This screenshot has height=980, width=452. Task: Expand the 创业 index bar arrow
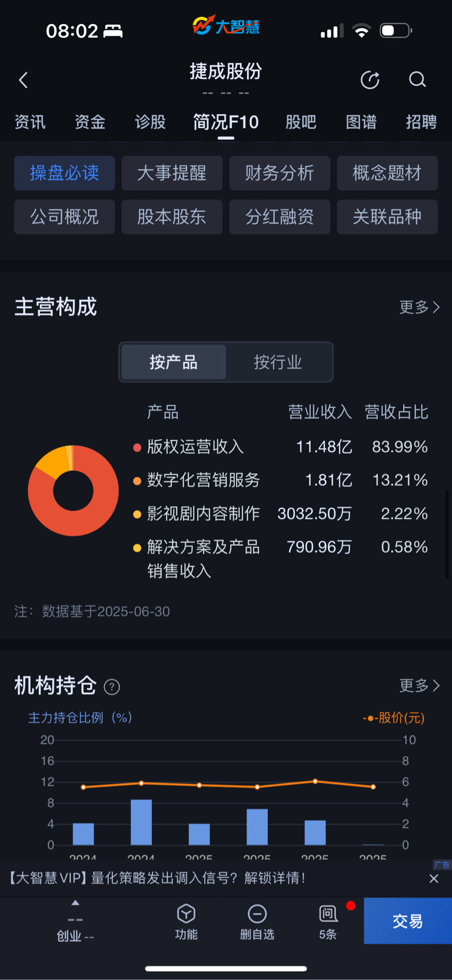75,903
